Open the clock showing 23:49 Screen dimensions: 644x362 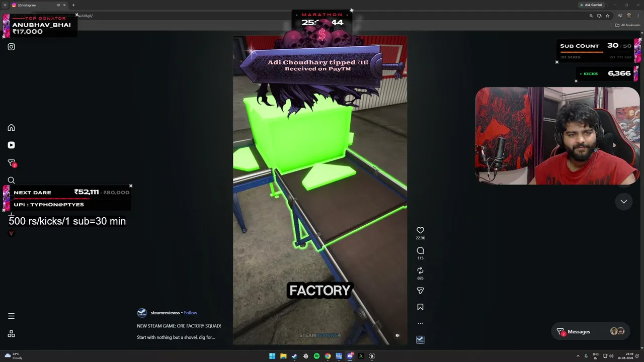coord(625,356)
